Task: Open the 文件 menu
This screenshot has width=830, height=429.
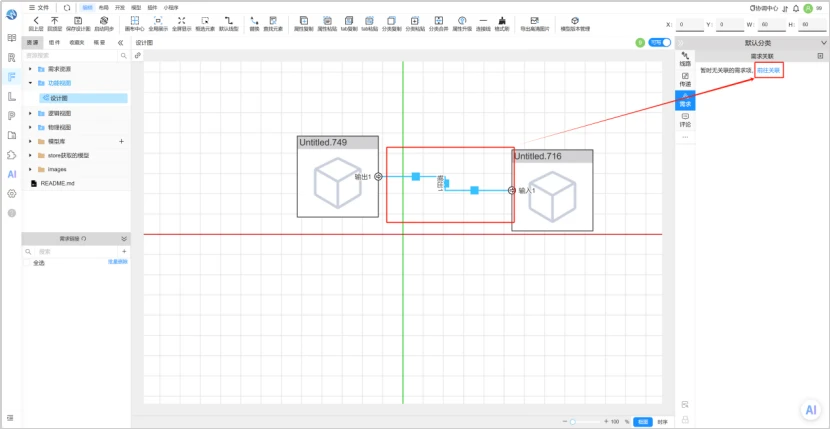Action: tap(39, 8)
